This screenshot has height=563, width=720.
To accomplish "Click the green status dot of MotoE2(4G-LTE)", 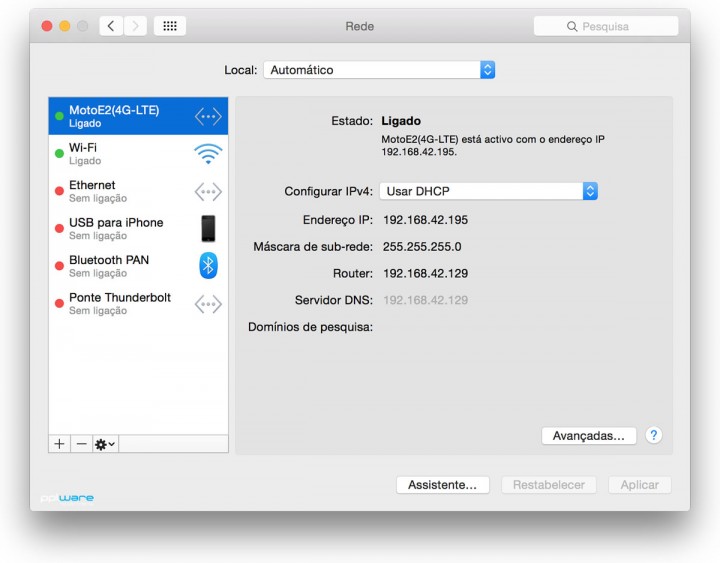I will (59, 116).
